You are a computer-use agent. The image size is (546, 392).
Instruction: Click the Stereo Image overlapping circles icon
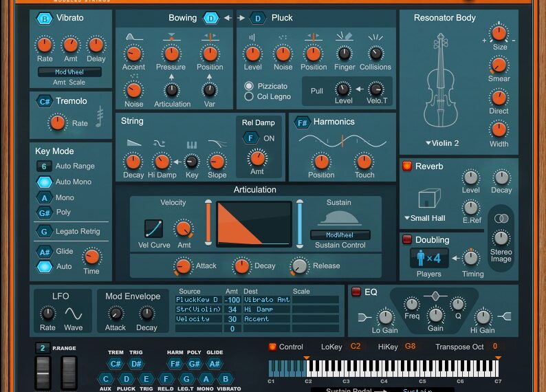501,218
